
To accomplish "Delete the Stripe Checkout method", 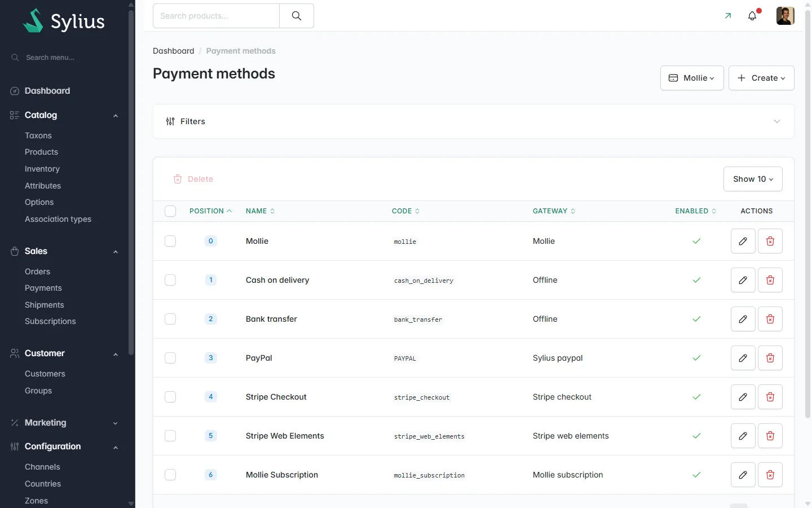I will [770, 397].
